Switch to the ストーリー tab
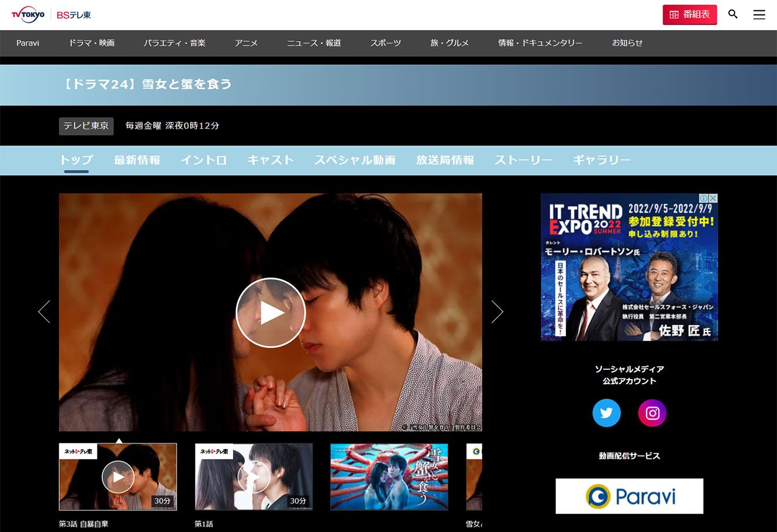 point(523,160)
